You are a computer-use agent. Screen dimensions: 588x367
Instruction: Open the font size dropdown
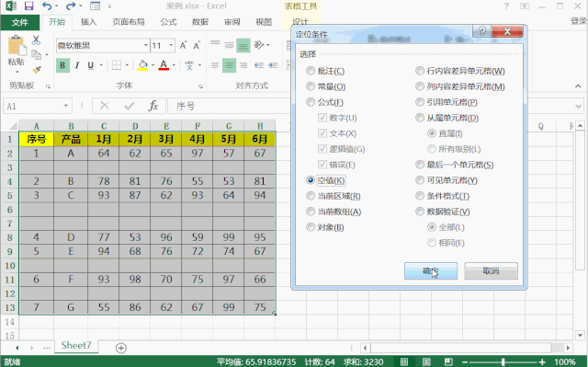(171, 45)
